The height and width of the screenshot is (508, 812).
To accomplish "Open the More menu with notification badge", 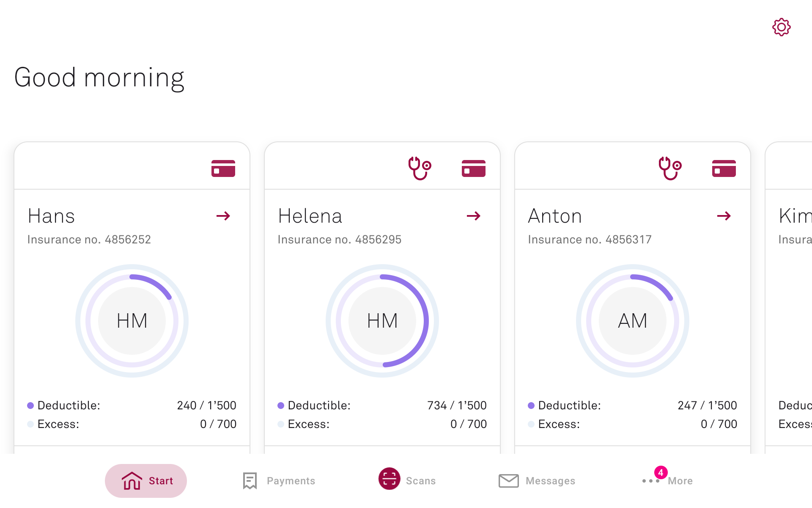I will pyautogui.click(x=667, y=481).
